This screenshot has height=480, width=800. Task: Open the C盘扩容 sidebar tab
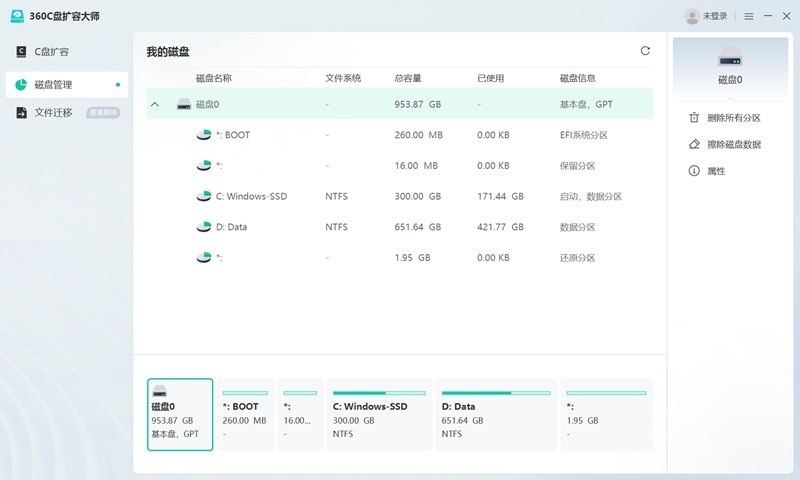tap(52, 51)
